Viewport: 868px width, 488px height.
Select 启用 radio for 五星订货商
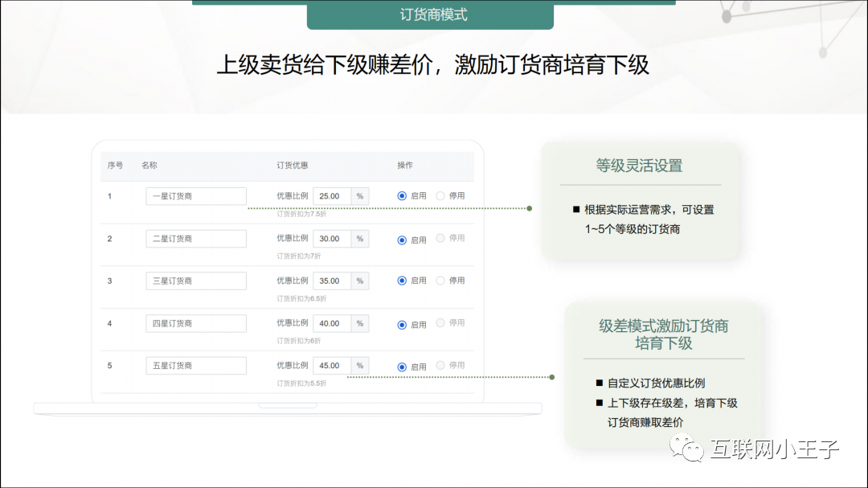point(402,367)
